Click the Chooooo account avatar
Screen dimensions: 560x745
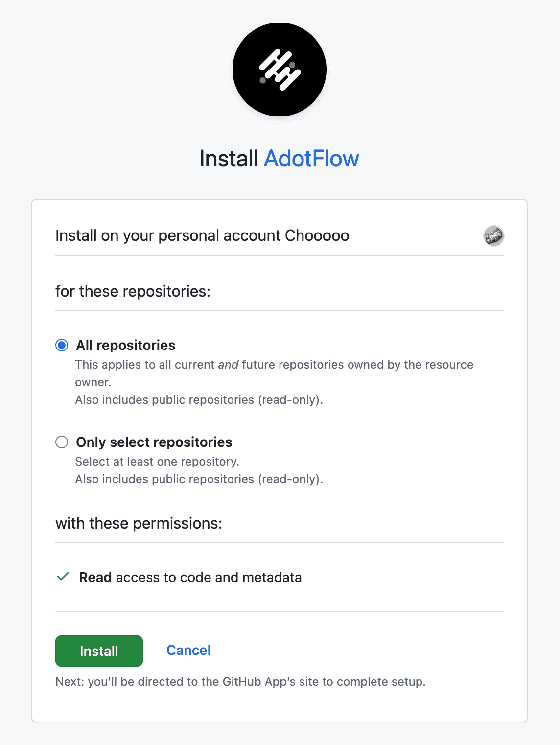493,235
